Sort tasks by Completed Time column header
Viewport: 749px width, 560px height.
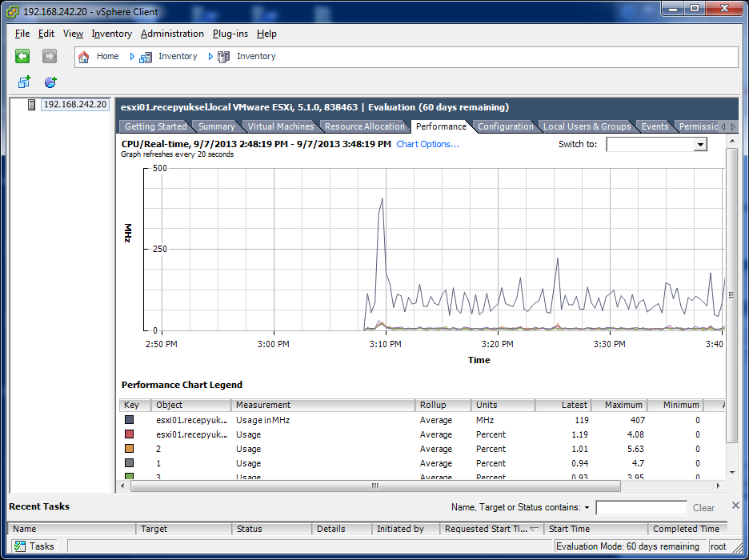click(688, 529)
